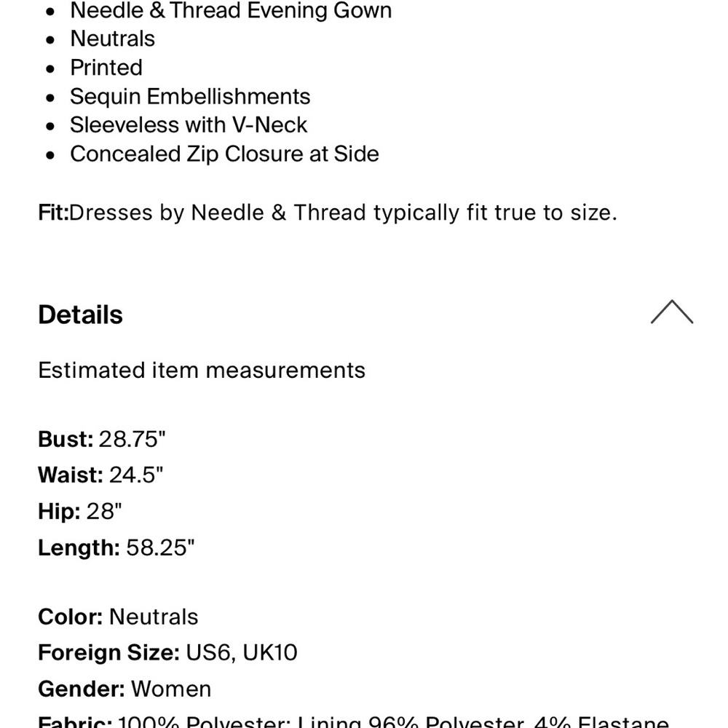Click the Printed bullet item
The image size is (728, 728).
click(106, 68)
